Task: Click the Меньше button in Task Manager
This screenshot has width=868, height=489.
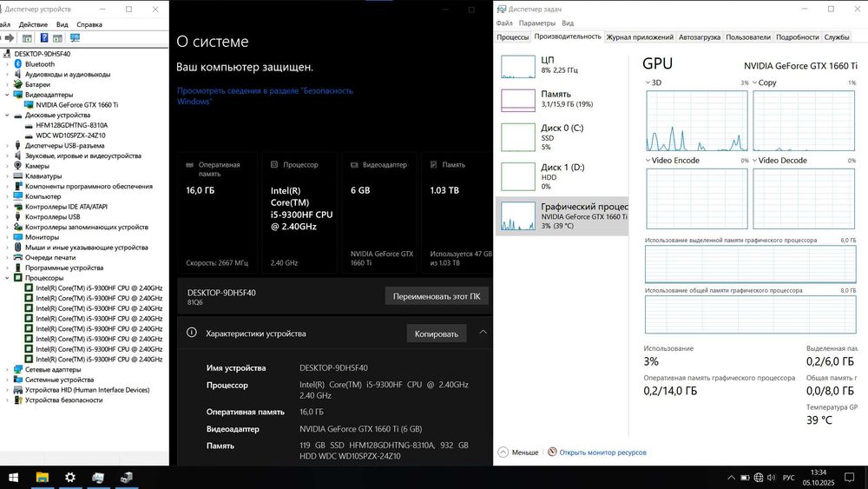Action: tap(518, 453)
